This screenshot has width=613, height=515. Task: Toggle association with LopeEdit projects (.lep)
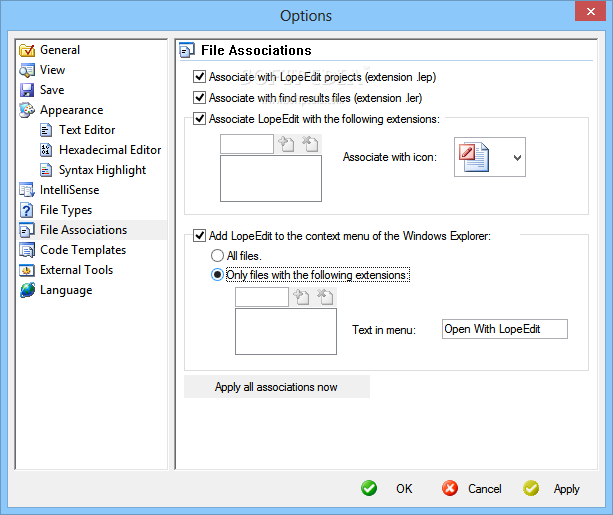click(199, 77)
